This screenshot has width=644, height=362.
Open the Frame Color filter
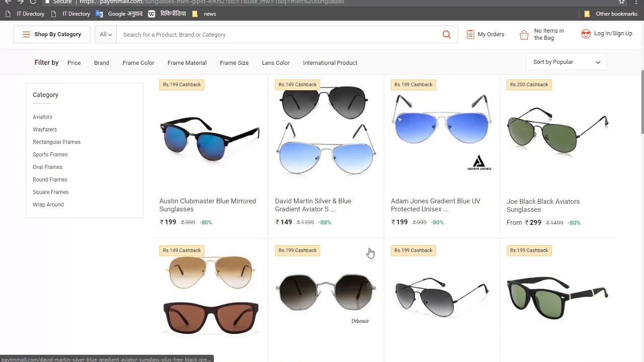tap(138, 63)
